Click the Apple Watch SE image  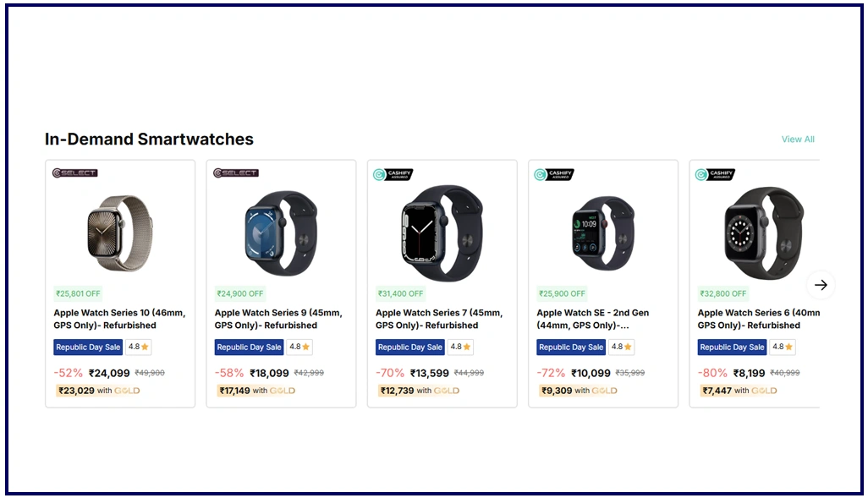coord(602,231)
